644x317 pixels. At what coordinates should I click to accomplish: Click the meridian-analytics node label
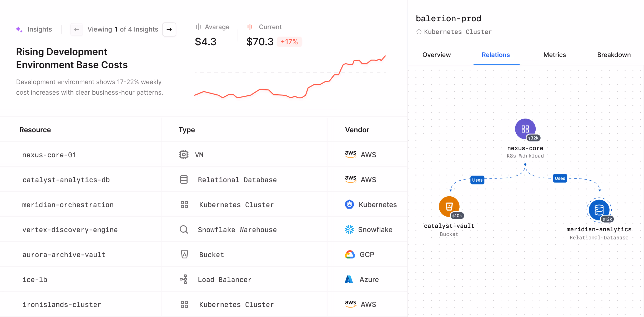pyautogui.click(x=599, y=229)
